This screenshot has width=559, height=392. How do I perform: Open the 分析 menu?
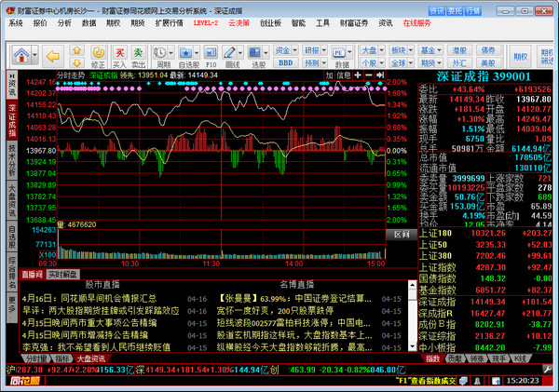click(x=64, y=23)
